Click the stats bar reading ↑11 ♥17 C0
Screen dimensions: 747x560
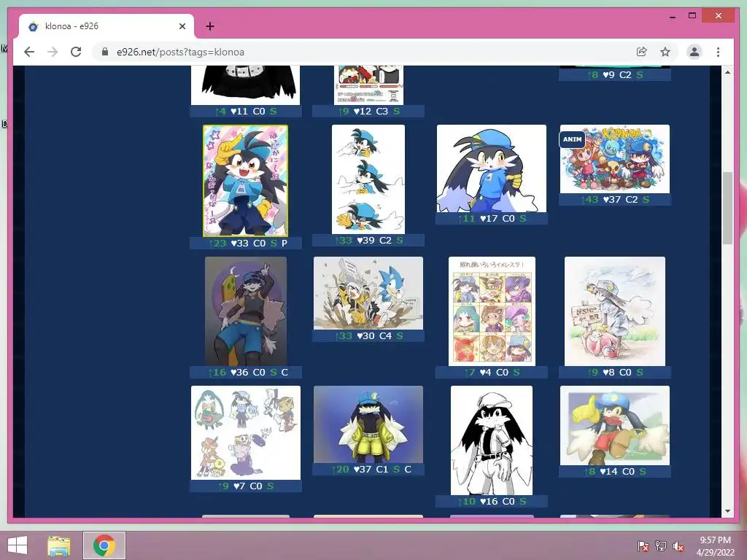click(x=492, y=218)
